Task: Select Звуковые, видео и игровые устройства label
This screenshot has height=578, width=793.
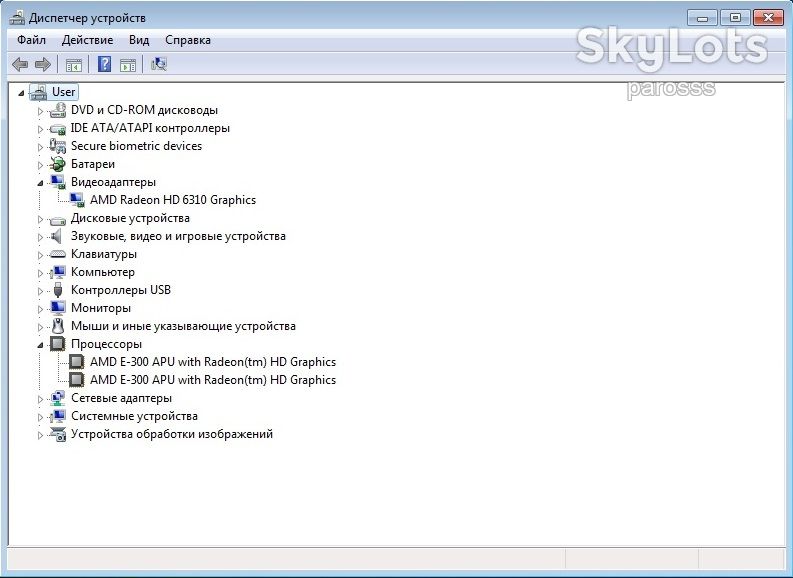Action: (178, 236)
